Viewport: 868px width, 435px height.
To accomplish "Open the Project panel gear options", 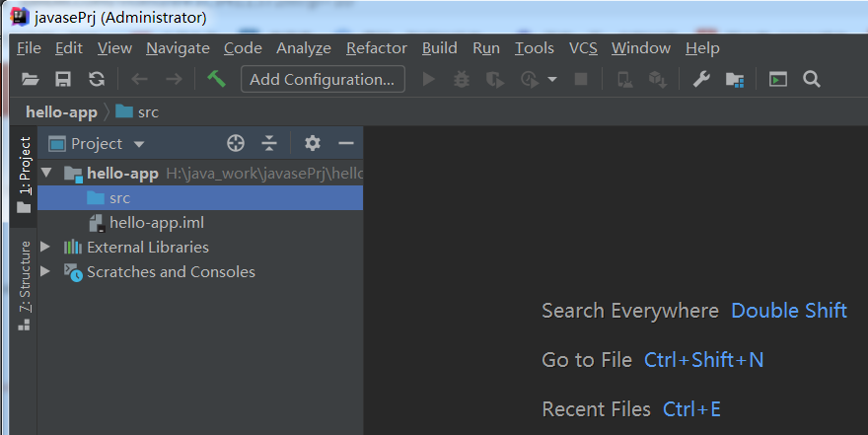I will [x=313, y=144].
